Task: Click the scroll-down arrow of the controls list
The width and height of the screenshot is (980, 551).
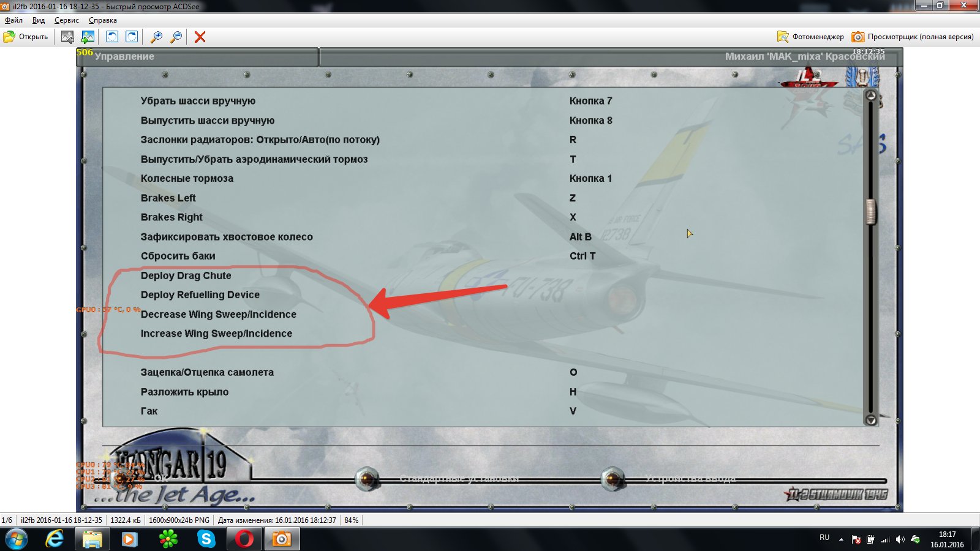Action: coord(870,420)
